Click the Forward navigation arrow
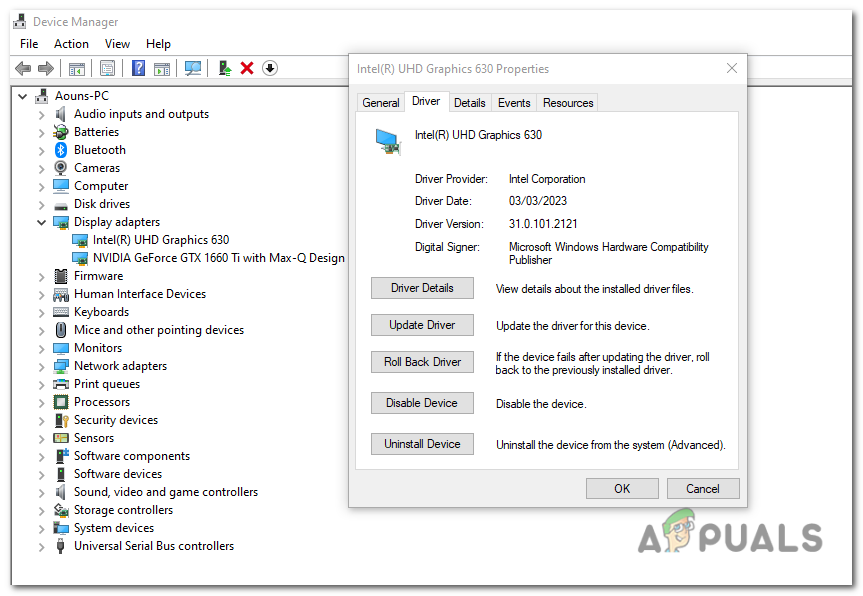The image size is (863, 596). [x=46, y=68]
